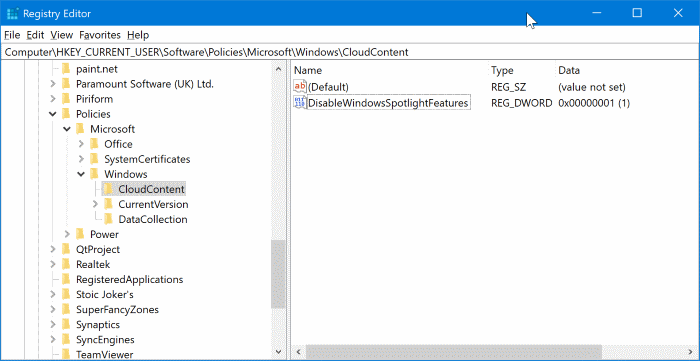
Task: Open the File menu
Action: [12, 35]
